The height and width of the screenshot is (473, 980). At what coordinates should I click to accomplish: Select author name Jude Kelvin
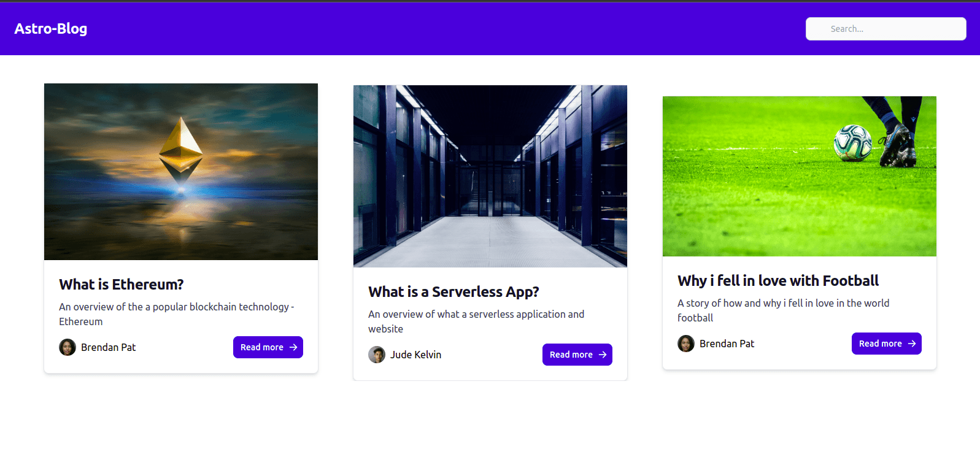[x=416, y=355]
